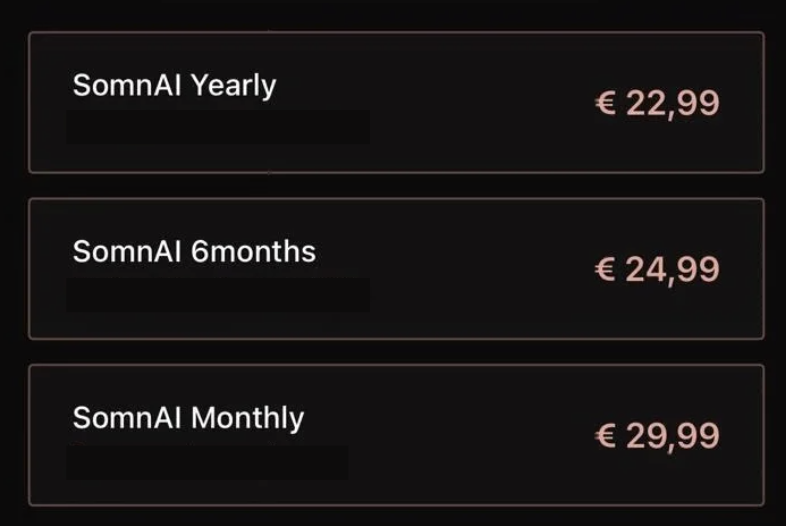Select the SomnAI Yearly subscription card
Screen dimensions: 786x526
(396, 103)
